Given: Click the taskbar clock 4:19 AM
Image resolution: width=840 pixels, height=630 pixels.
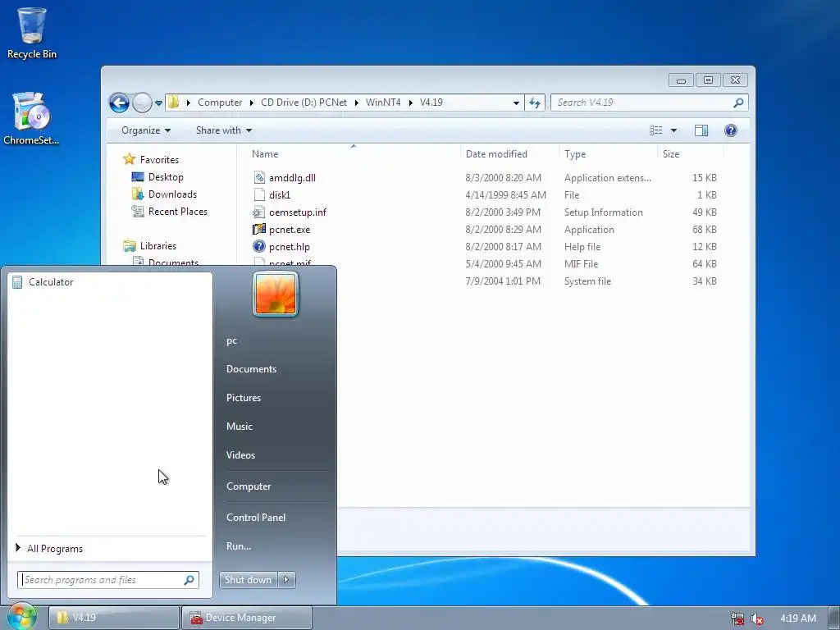Looking at the screenshot, I should [798, 619].
